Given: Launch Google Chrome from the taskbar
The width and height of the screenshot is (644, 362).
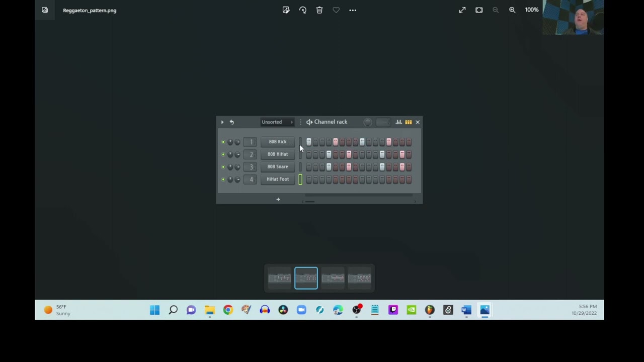Looking at the screenshot, I should (x=228, y=310).
